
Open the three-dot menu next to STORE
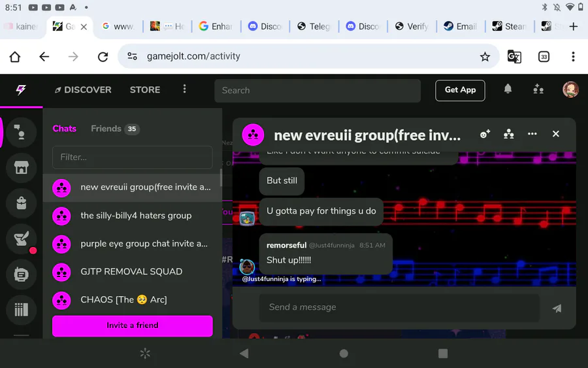pos(184,89)
